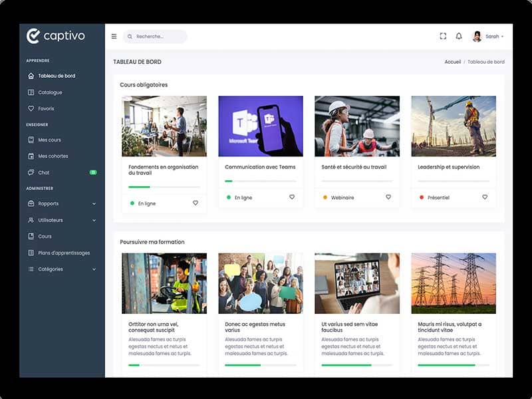Go to Mes cohortes
Image resolution: width=532 pixels, height=399 pixels.
(53, 156)
